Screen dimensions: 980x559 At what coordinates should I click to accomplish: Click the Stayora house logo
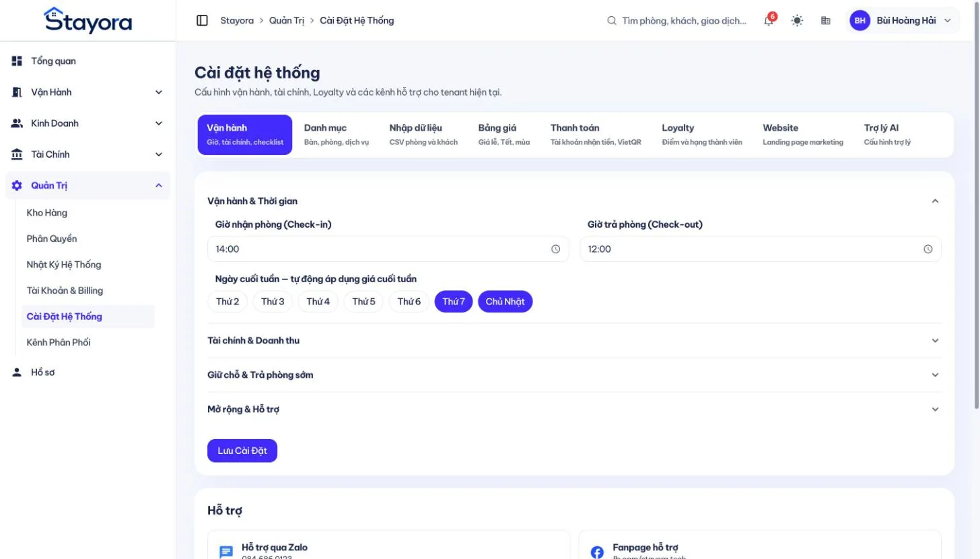click(88, 20)
